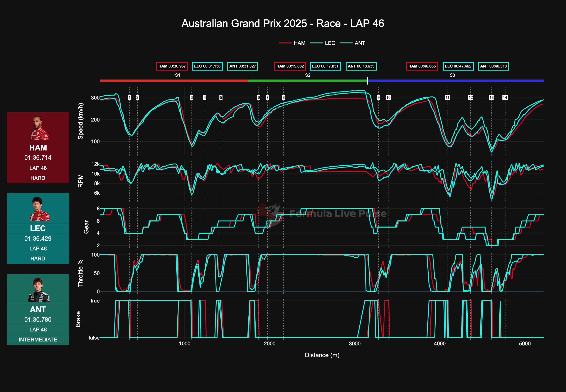Click the HARD tyre label on HAM card
The height and width of the screenshot is (392, 566).
coord(38,178)
